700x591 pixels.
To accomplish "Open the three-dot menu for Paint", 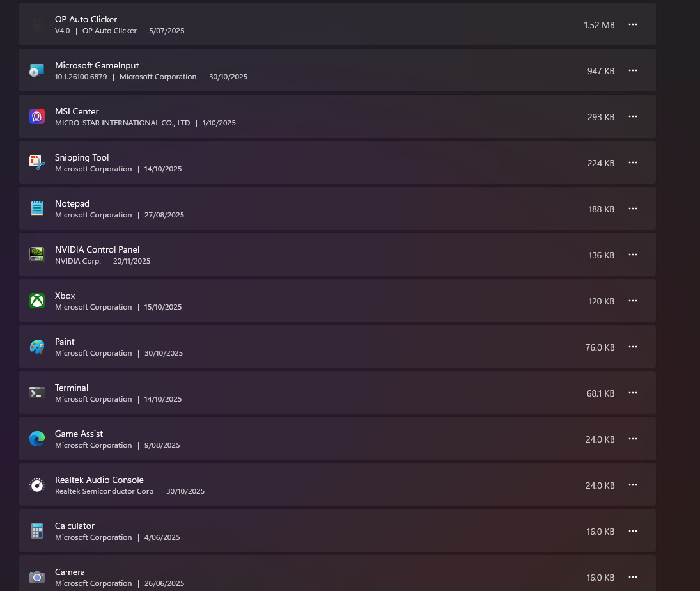I will click(633, 347).
